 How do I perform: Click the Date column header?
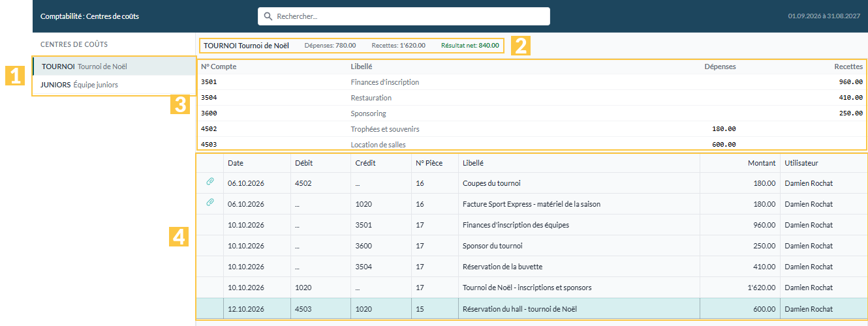click(236, 163)
